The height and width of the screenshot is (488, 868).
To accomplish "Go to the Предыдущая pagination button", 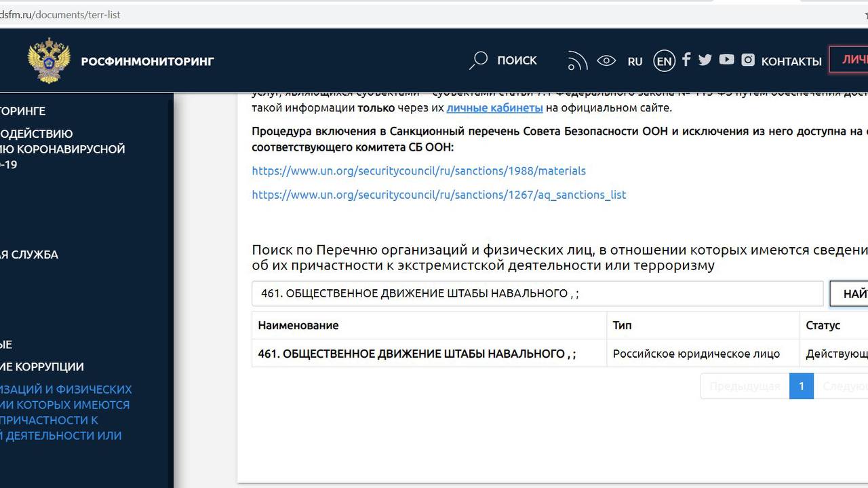I will [745, 386].
